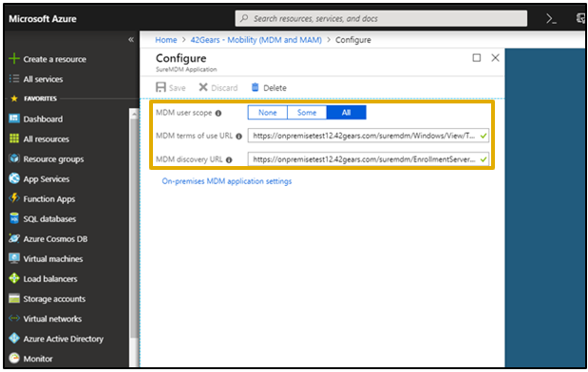The image size is (588, 372).
Task: Click the Storage accounts icon
Action: click(14, 298)
